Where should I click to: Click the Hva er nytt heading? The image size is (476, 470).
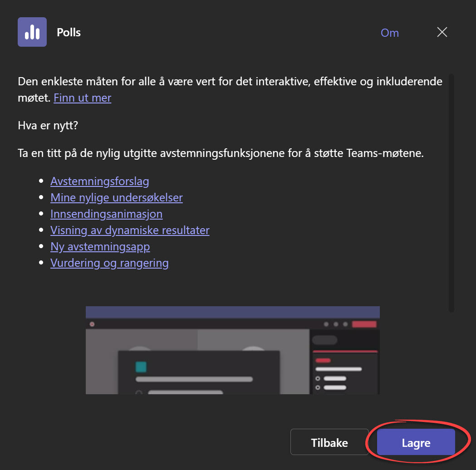point(47,125)
